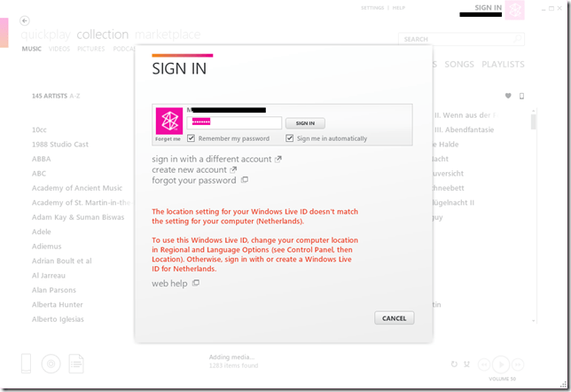Click 'Forget me' under the account tile
The height and width of the screenshot is (392, 571).
168,139
